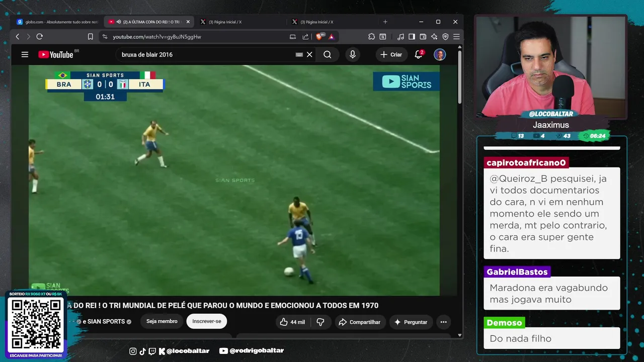644x362 pixels.
Task: Click the video player frame
Action: (x=234, y=180)
